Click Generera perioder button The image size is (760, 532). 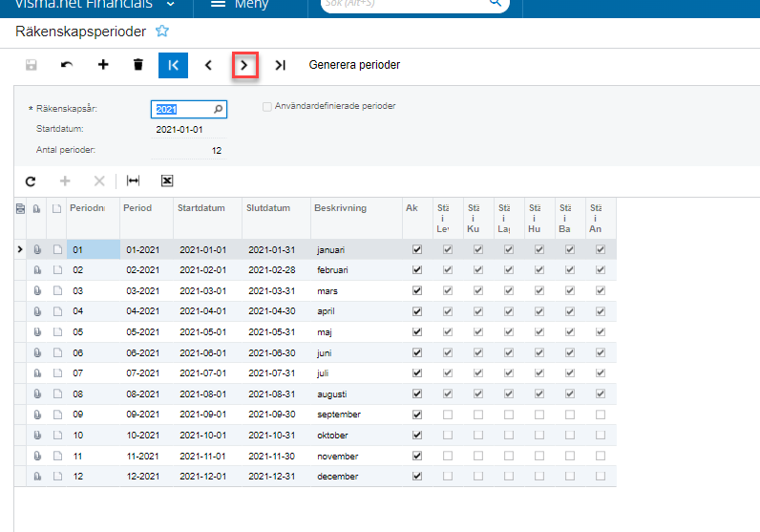click(354, 65)
